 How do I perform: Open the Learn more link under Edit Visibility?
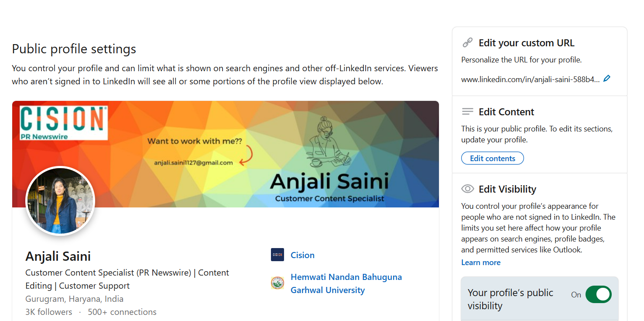pyautogui.click(x=480, y=262)
